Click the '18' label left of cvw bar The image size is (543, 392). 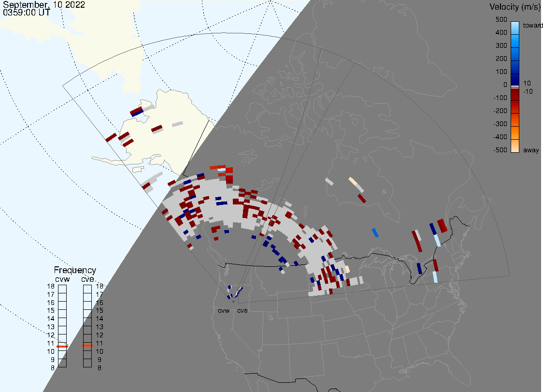(x=51, y=286)
